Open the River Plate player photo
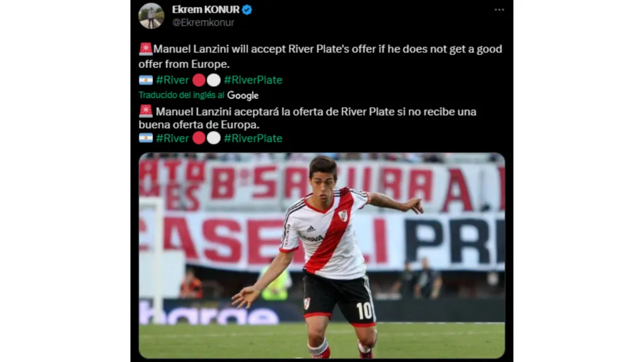This screenshot has height=362, width=644. pyautogui.click(x=321, y=256)
